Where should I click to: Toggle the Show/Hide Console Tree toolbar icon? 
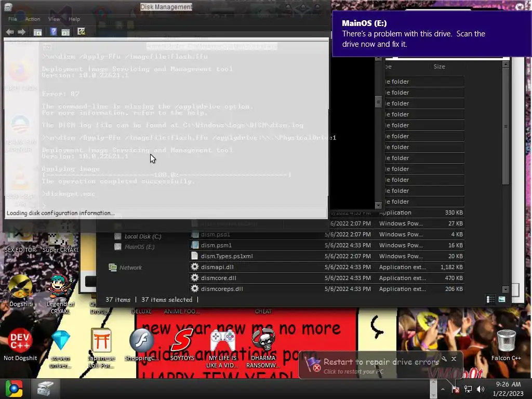[x=37, y=32]
